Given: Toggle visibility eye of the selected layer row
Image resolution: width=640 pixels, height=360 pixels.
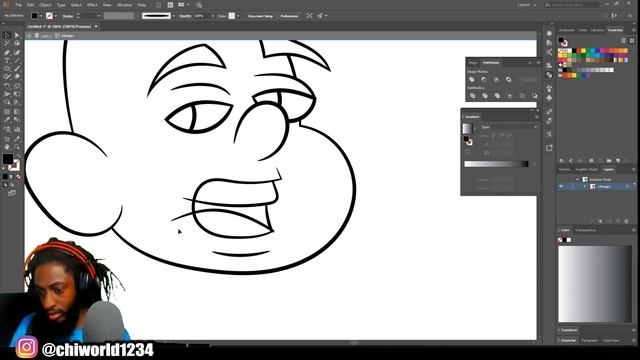Looking at the screenshot, I should point(561,187).
